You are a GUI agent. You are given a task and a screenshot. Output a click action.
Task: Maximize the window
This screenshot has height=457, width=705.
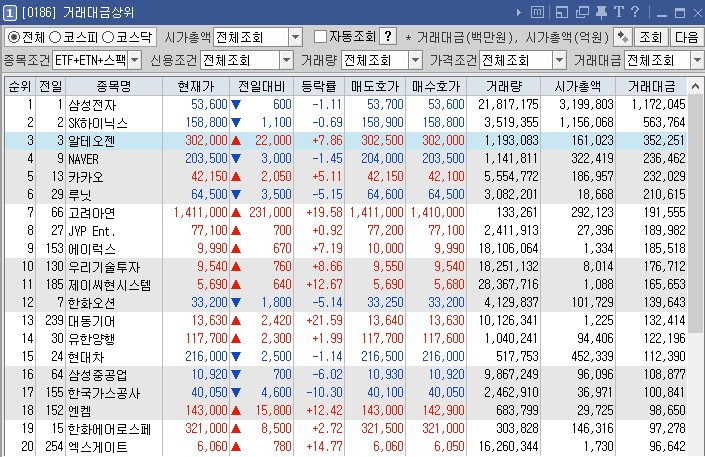pos(680,13)
